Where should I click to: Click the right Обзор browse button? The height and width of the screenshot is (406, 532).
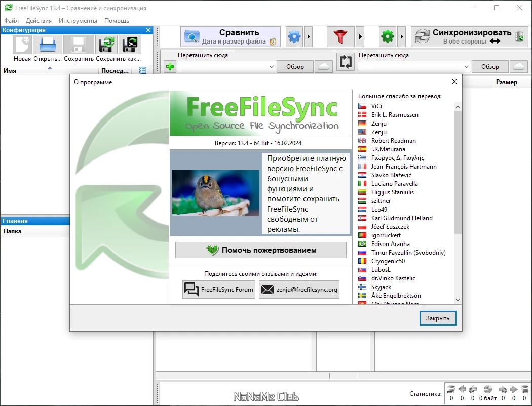pos(490,67)
